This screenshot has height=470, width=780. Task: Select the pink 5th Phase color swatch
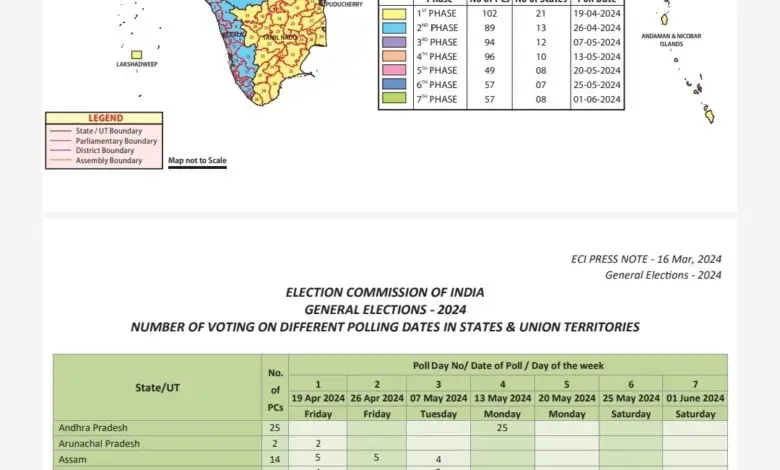[x=394, y=70]
